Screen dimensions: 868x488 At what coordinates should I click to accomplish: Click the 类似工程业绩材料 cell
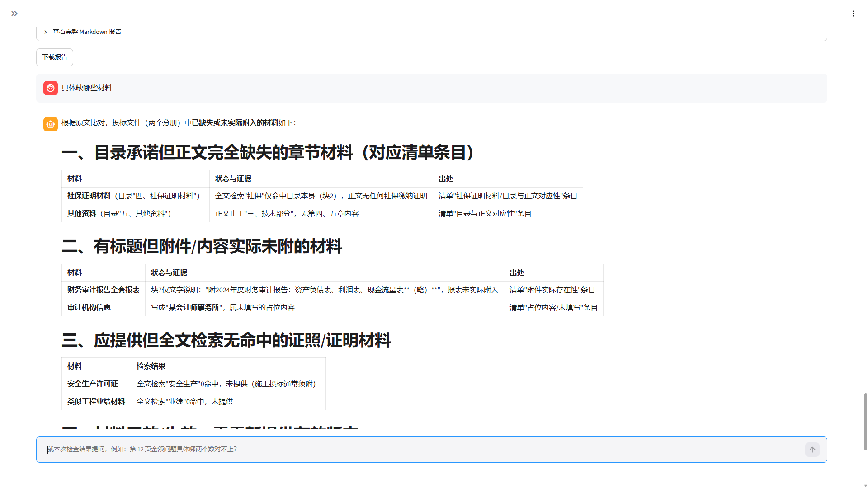point(96,402)
